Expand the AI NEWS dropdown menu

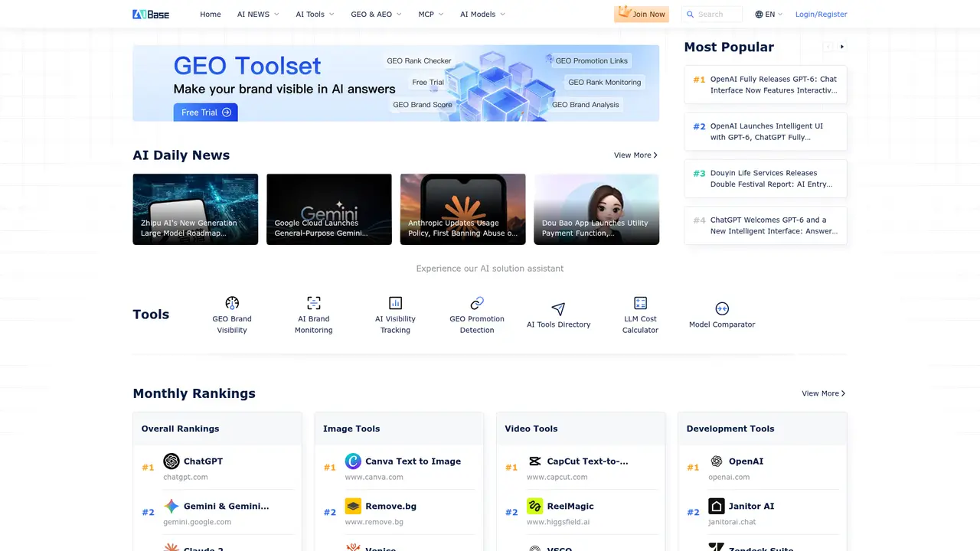[x=258, y=15]
